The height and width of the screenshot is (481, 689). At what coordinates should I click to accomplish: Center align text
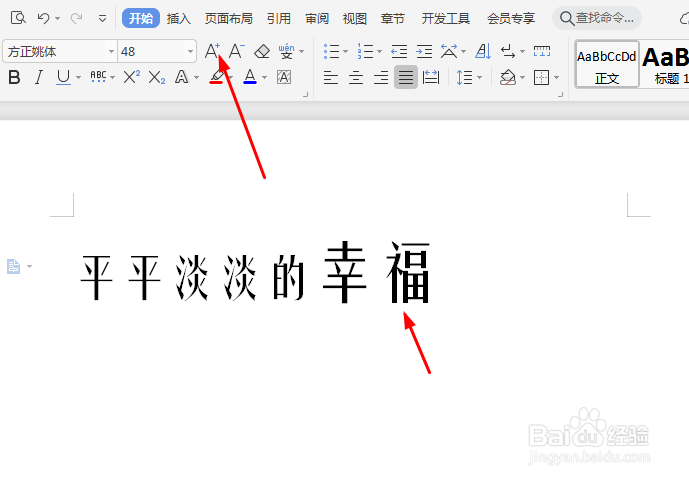(356, 78)
